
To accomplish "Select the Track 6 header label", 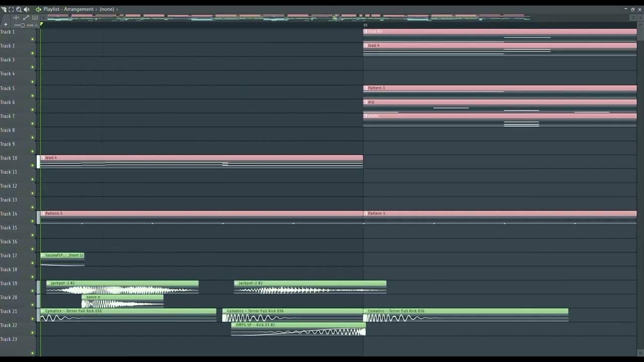I will click(x=8, y=102).
